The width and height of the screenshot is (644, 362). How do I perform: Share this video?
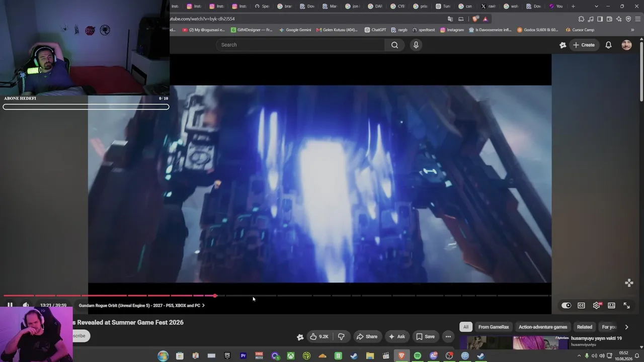pyautogui.click(x=366, y=336)
